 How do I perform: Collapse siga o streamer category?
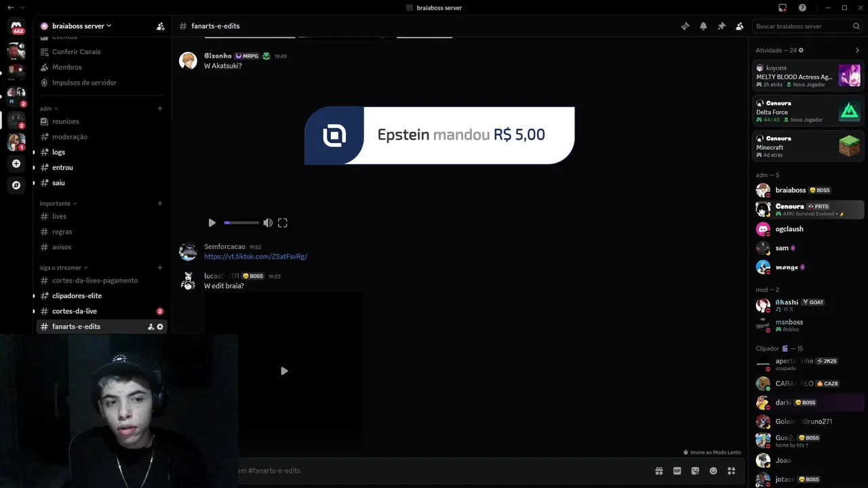pos(64,268)
